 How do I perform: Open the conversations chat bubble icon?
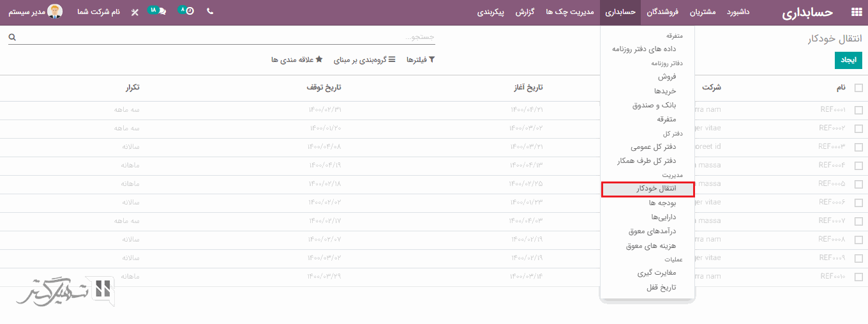click(158, 12)
